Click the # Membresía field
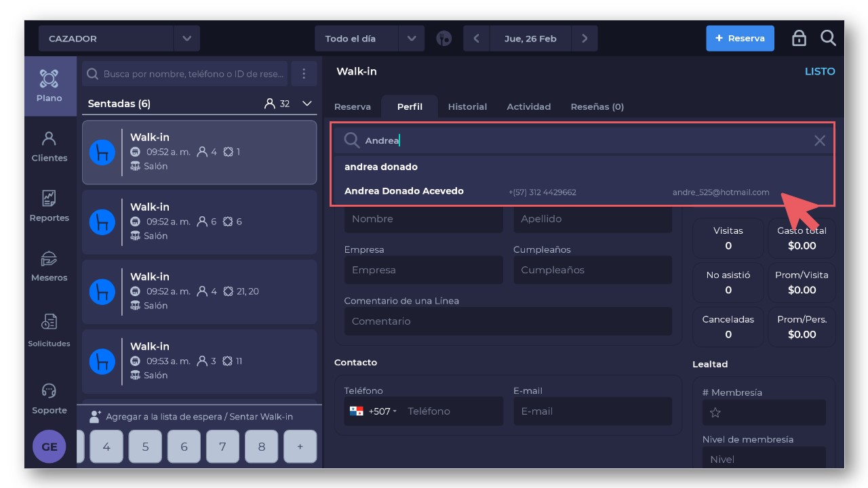The height and width of the screenshot is (488, 868). point(764,412)
